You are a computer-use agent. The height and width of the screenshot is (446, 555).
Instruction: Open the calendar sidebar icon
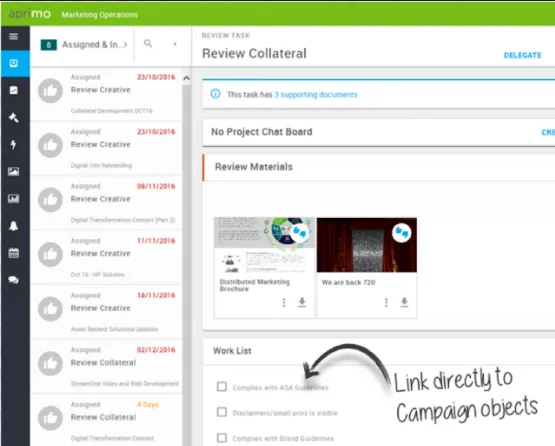coord(13,253)
